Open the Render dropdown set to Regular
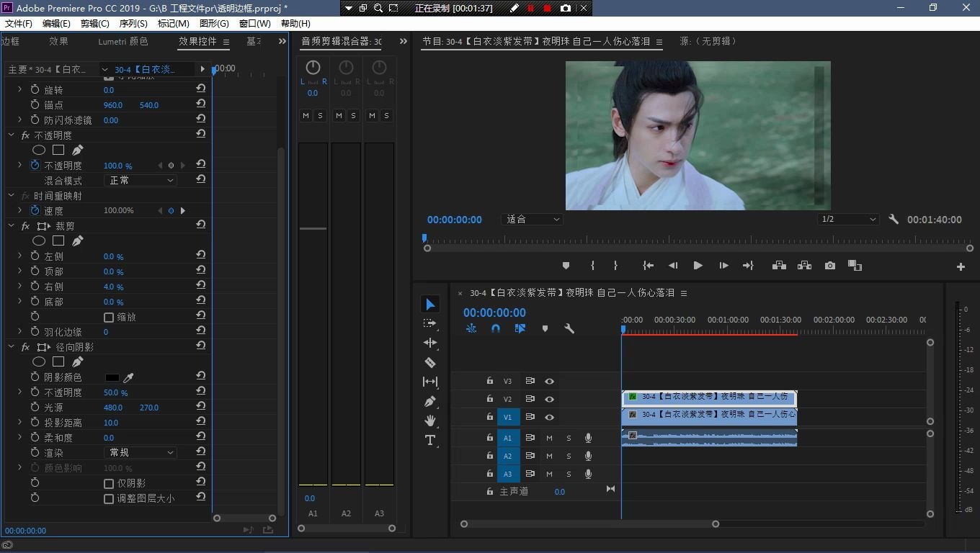The width and height of the screenshot is (980, 553). point(141,452)
